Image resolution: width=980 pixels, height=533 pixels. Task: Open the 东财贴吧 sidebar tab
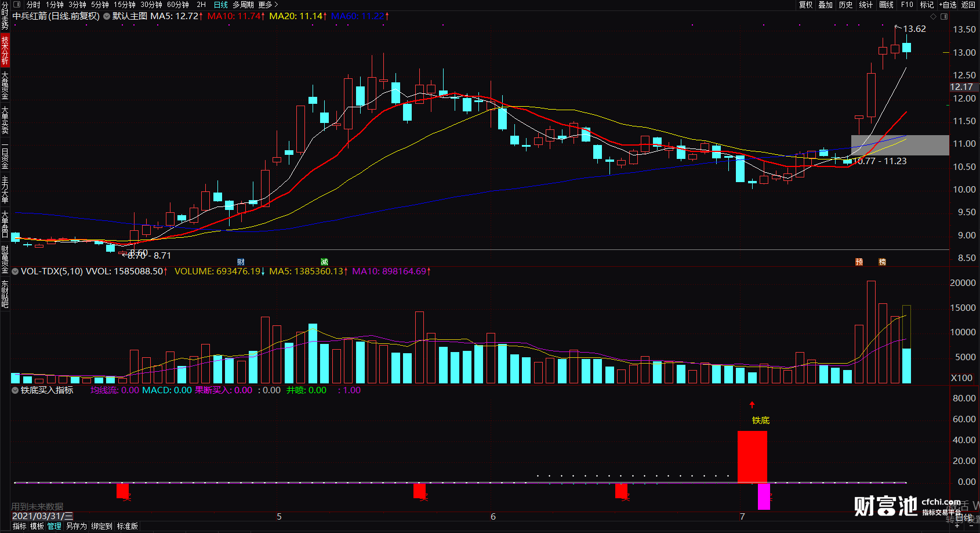point(5,294)
